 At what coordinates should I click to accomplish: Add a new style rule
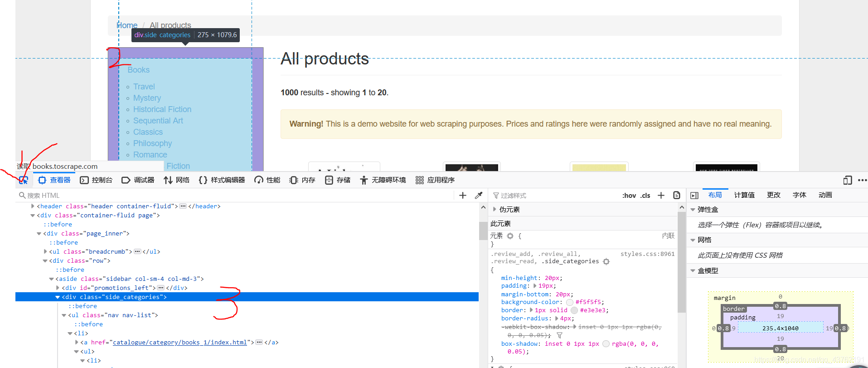tap(661, 196)
